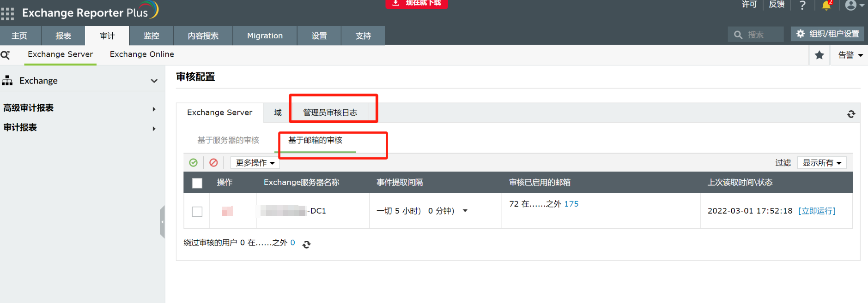The image size is (868, 303).
Task: Refresh audit configuration using the top-right refresh icon
Action: point(851,114)
